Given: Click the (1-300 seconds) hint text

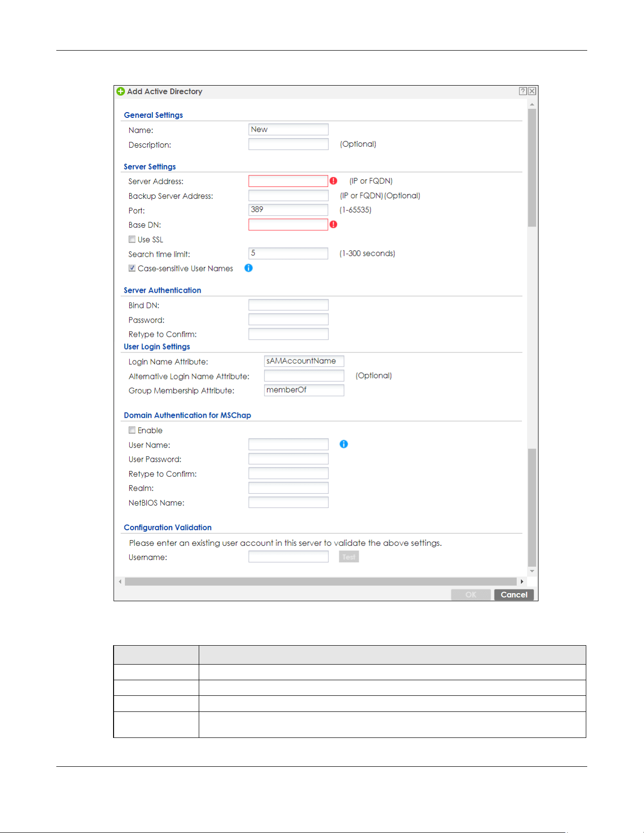Looking at the screenshot, I should tap(367, 253).
